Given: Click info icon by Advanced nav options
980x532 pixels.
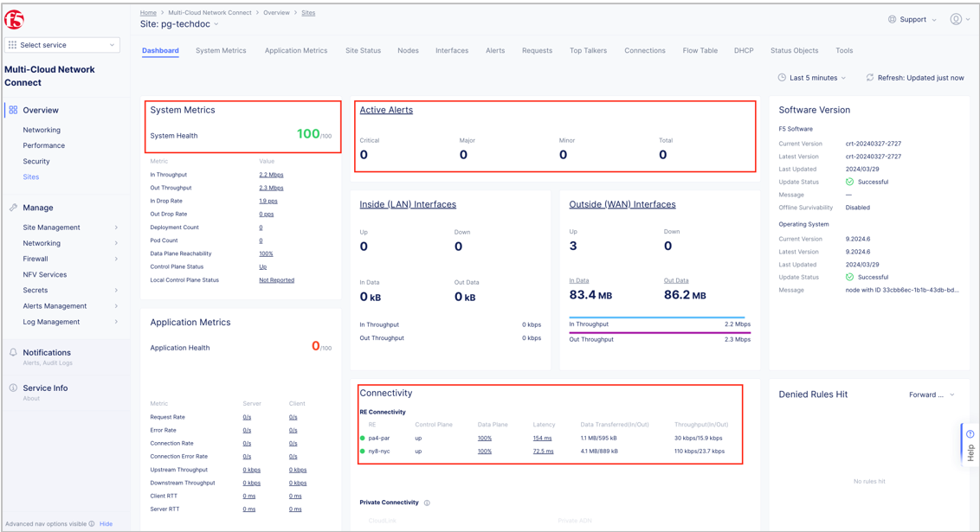Looking at the screenshot, I should pyautogui.click(x=92, y=524).
